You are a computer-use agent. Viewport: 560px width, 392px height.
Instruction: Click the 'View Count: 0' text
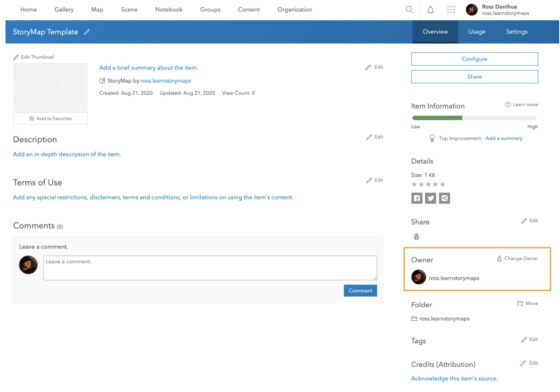pyautogui.click(x=238, y=93)
